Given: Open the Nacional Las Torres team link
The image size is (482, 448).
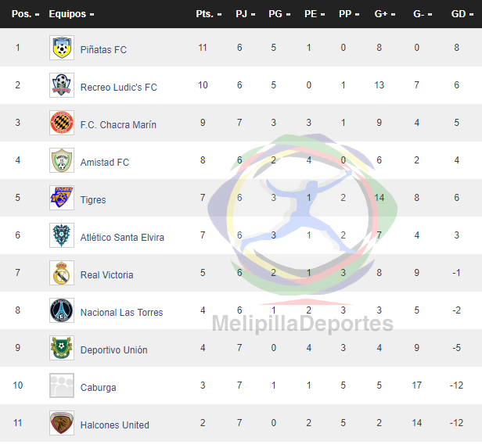Looking at the screenshot, I should pyautogui.click(x=121, y=312).
